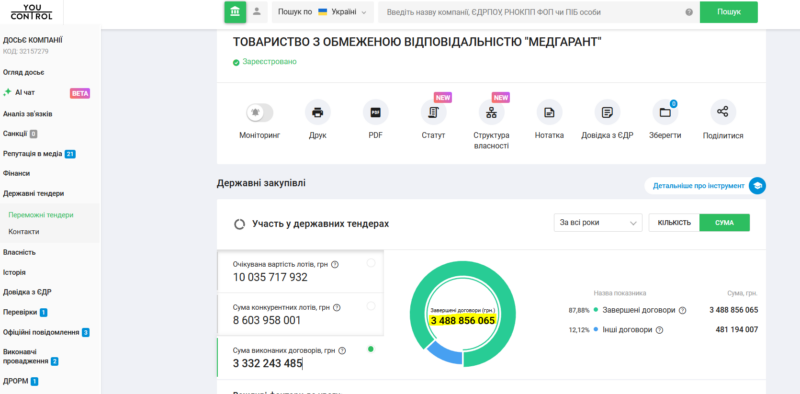The width and height of the screenshot is (800, 394).
Task: Open the Пошук по Україні country dropdown
Action: pyautogui.click(x=322, y=12)
